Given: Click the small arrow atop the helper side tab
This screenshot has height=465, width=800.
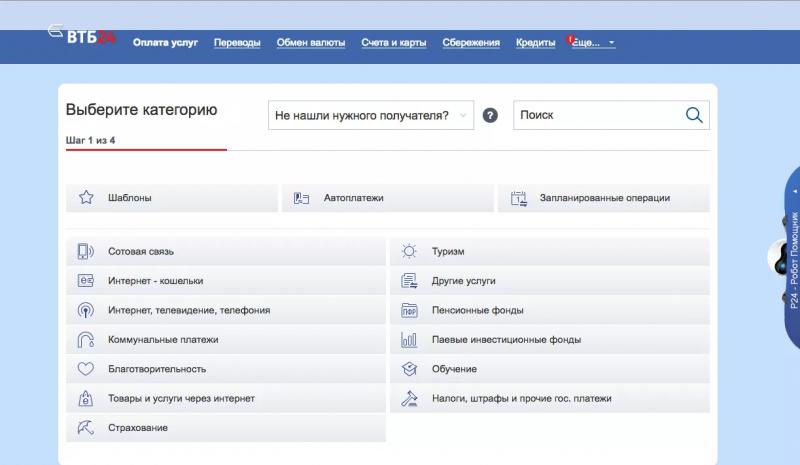Looking at the screenshot, I should (x=795, y=191).
